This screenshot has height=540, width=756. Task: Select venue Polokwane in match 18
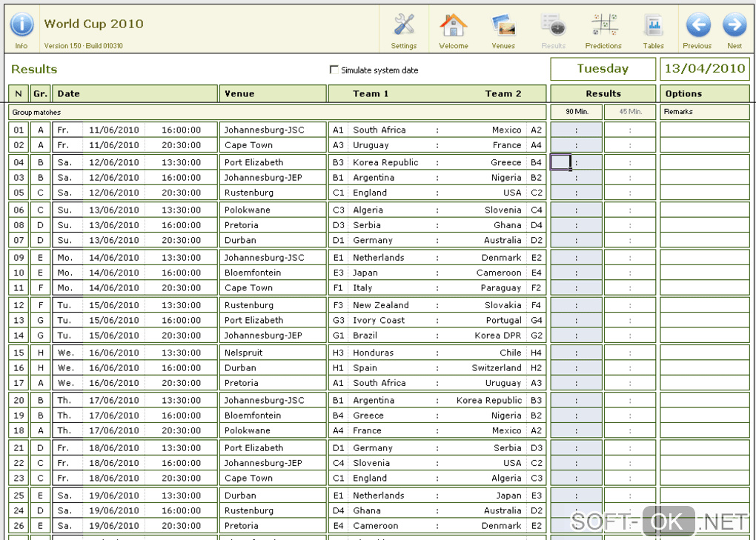point(248,430)
